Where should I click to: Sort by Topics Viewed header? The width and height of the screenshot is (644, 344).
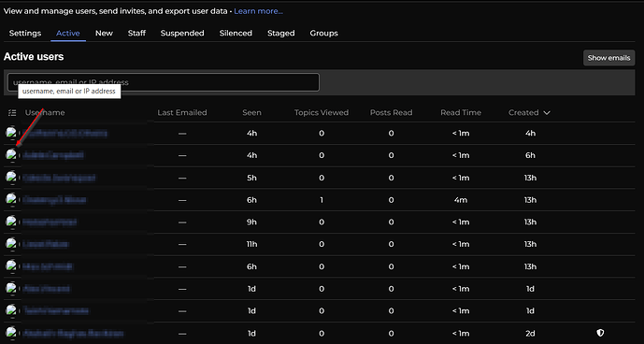click(322, 112)
